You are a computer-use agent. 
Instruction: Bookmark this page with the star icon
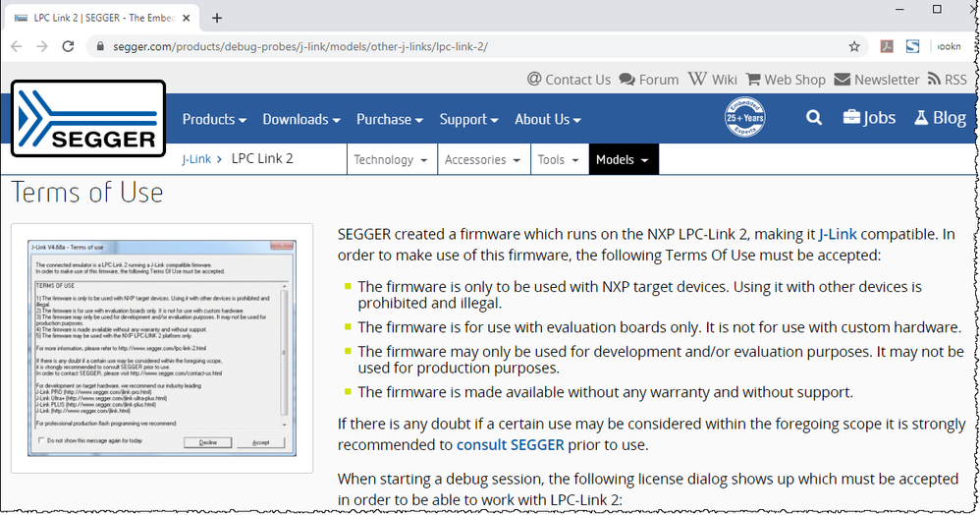(x=854, y=46)
